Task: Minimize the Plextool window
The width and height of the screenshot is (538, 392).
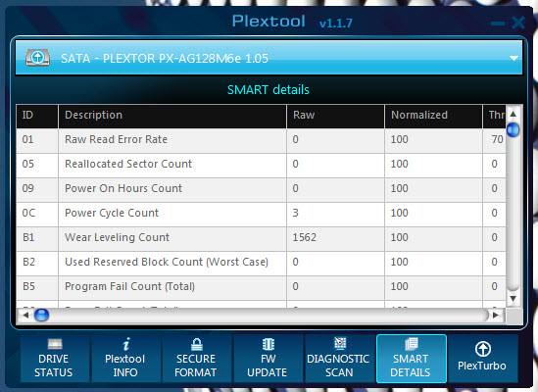Action: click(x=498, y=24)
